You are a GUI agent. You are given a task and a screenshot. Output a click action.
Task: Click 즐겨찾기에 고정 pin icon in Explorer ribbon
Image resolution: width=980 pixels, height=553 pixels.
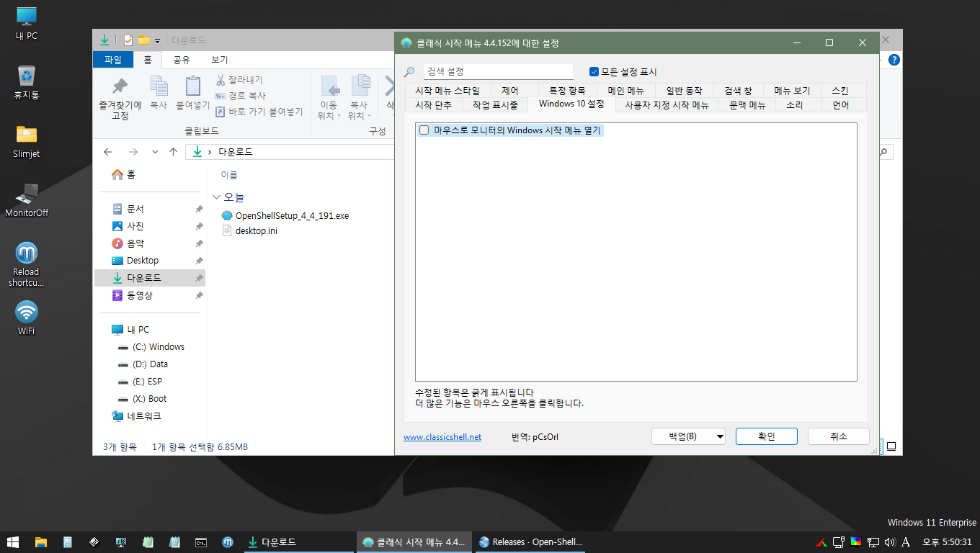(x=120, y=99)
